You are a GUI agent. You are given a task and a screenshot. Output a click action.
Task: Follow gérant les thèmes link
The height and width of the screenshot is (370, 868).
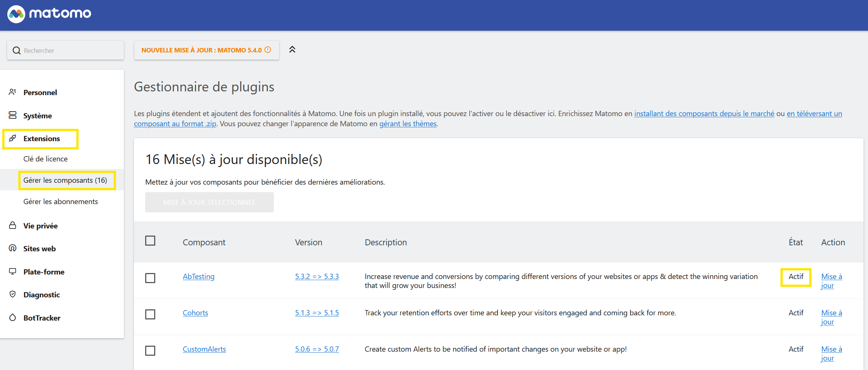point(408,124)
